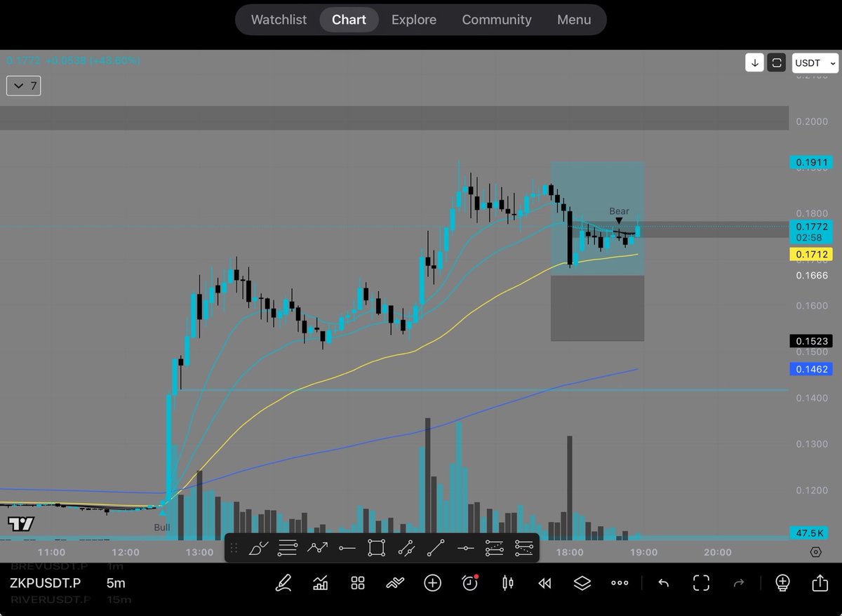This screenshot has width=842, height=616.
Task: Open the stacked layers object tree
Action: click(582, 582)
